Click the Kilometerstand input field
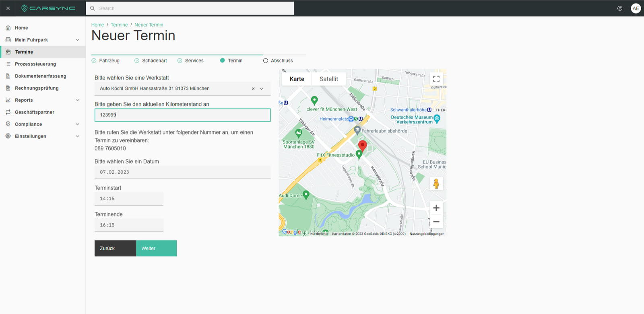Viewport: 644px width, 314px height. tap(182, 115)
